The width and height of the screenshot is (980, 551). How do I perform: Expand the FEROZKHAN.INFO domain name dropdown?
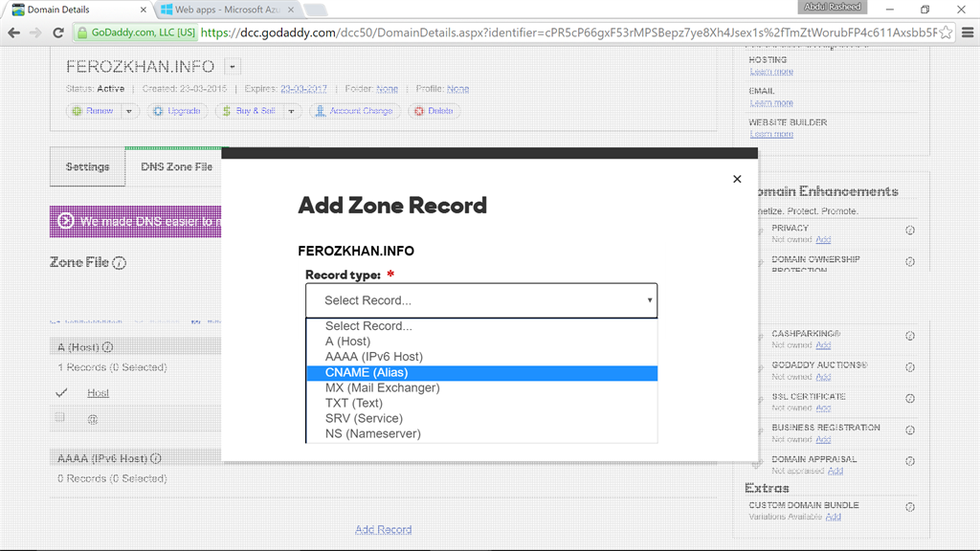coord(232,66)
